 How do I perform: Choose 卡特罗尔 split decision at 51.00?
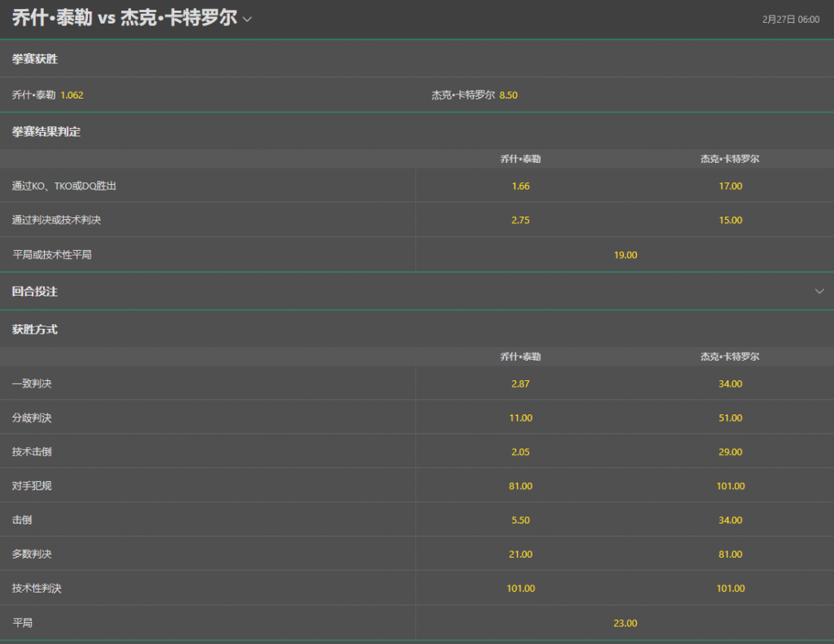pos(730,417)
